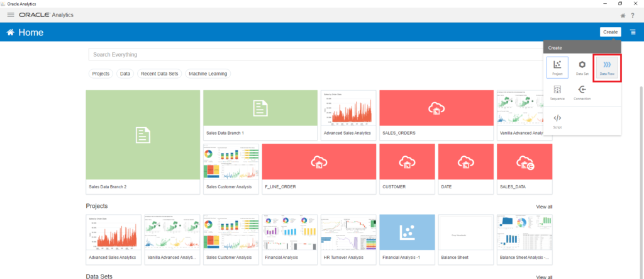
Task: Open SALES_DATA data set tile
Action: tap(525, 169)
